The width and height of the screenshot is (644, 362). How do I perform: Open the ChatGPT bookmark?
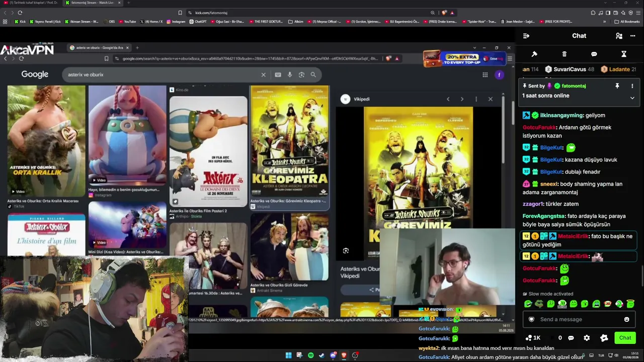point(198,22)
